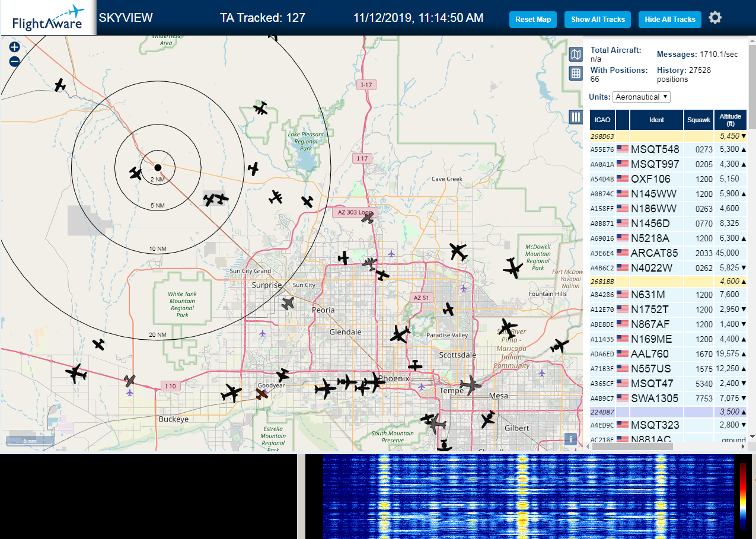
Task: Click the receiver location center dot
Action: tap(158, 167)
